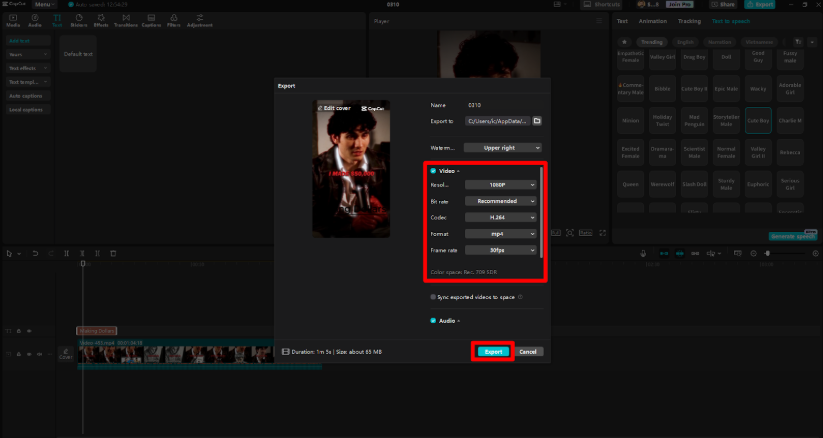Select the Making Dollars text clip

(x=97, y=331)
